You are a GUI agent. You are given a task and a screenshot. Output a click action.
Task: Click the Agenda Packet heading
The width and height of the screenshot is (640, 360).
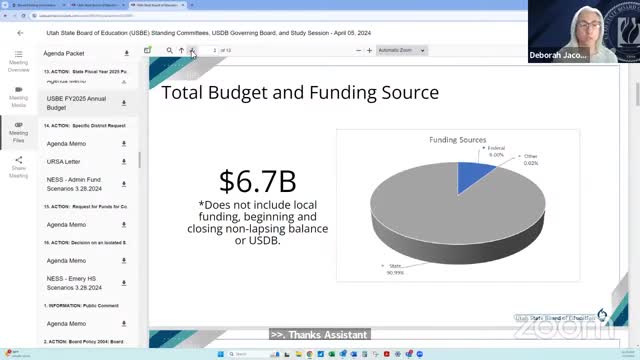tap(64, 53)
